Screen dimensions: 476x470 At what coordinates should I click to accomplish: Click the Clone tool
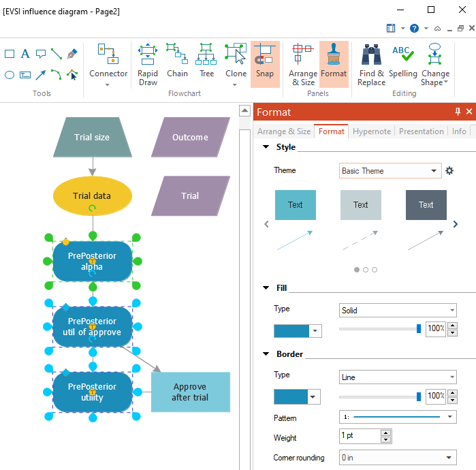pos(236,60)
